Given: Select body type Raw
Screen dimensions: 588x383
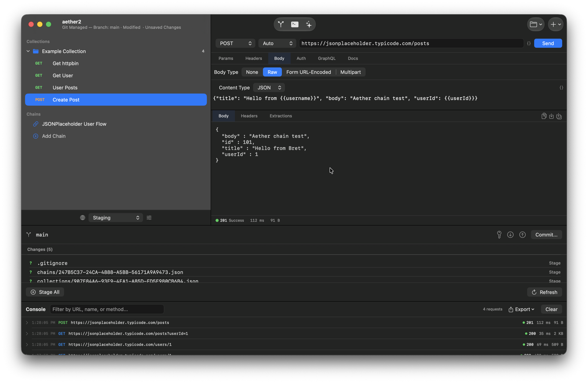Looking at the screenshot, I should (x=272, y=72).
